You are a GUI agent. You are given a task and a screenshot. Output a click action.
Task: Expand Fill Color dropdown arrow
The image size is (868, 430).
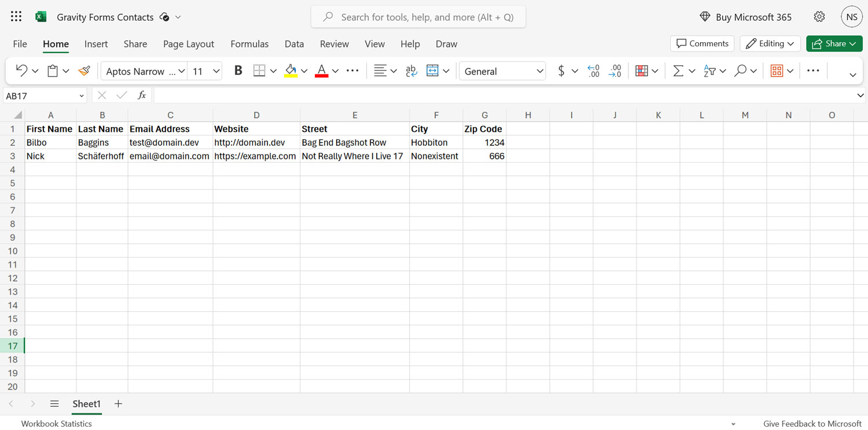pyautogui.click(x=304, y=71)
